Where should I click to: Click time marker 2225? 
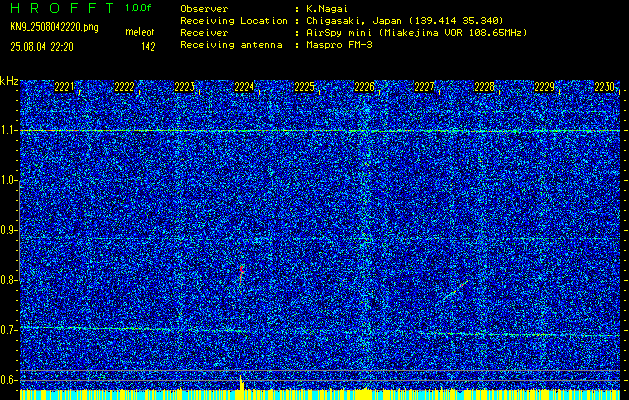point(304,87)
